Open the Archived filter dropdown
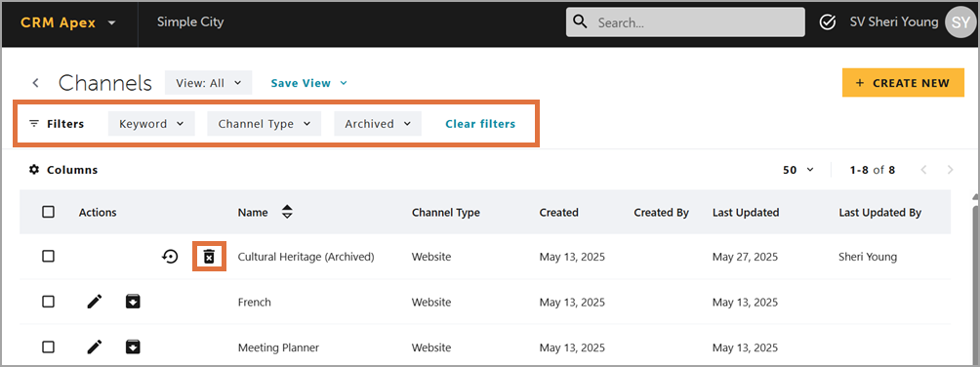Image resolution: width=980 pixels, height=367 pixels. pyautogui.click(x=378, y=124)
